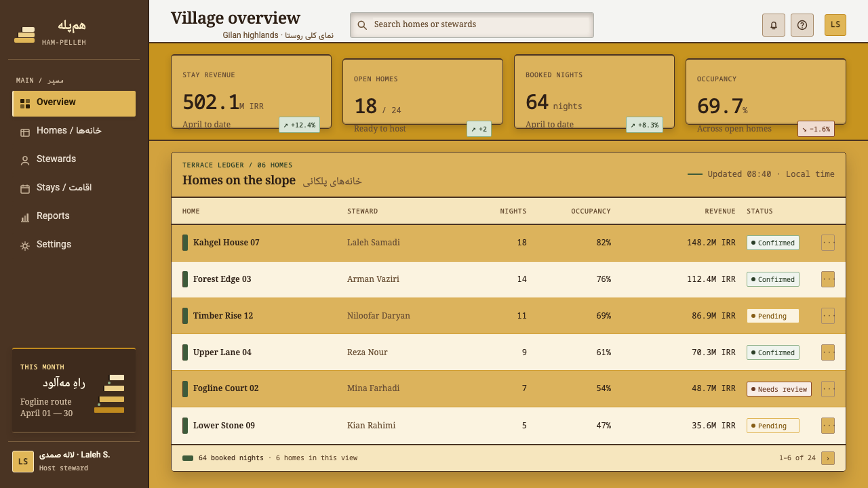Open Stays section in the sidebar

[74, 189]
